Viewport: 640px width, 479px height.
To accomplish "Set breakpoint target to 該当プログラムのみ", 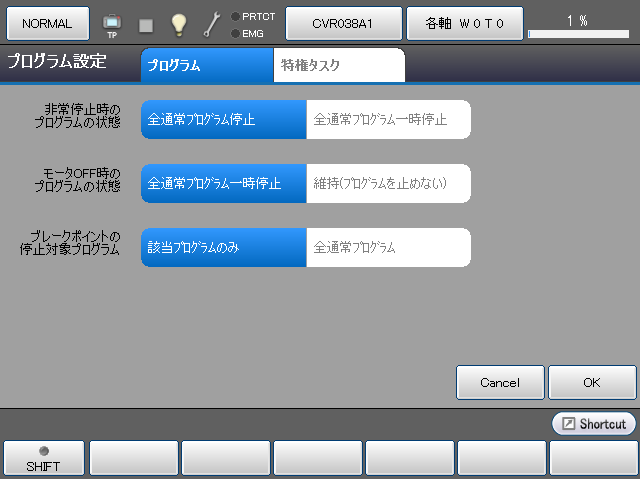I will (223, 247).
